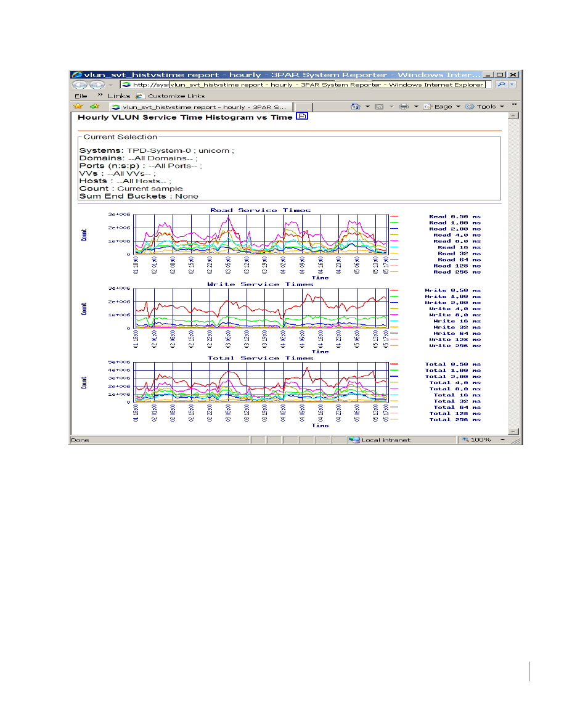The width and height of the screenshot is (588, 706).
Task: Click the 'Total 64 ms' legend label
Action: (x=457, y=408)
